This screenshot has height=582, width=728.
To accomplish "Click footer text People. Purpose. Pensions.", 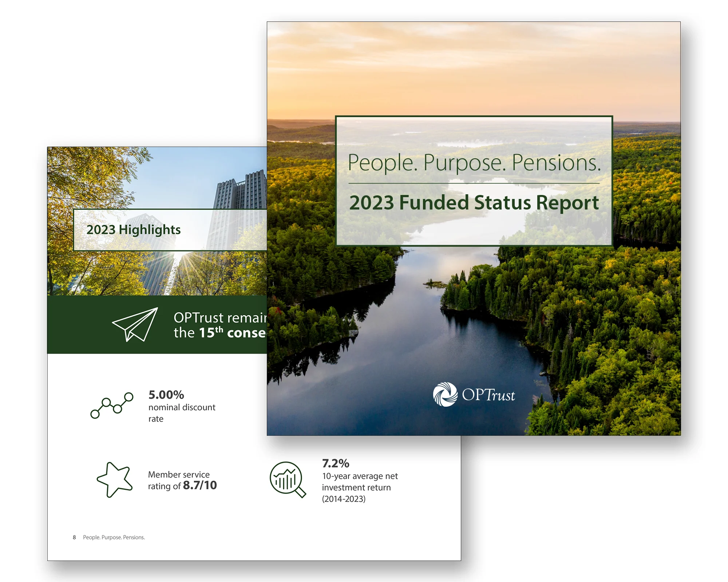I will (114, 537).
